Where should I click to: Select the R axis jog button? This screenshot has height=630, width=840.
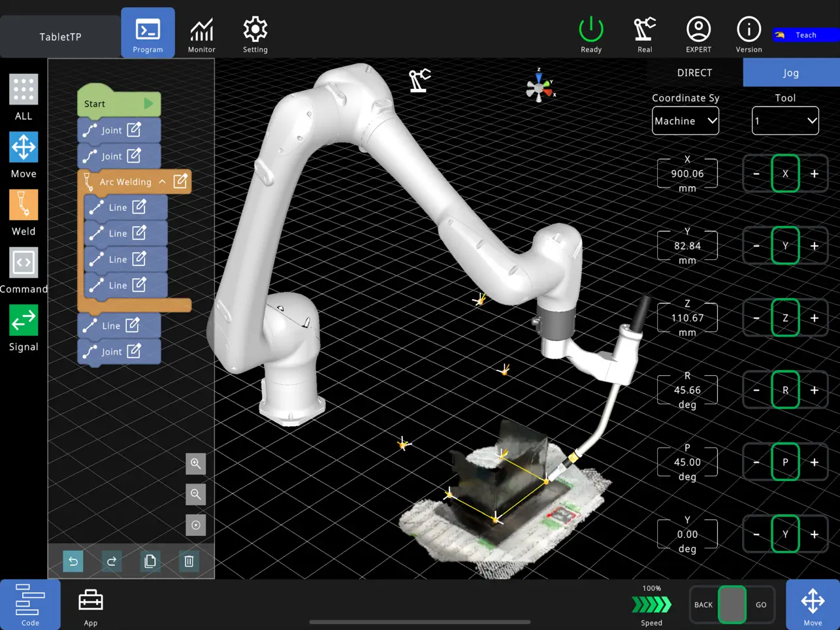[x=785, y=390]
